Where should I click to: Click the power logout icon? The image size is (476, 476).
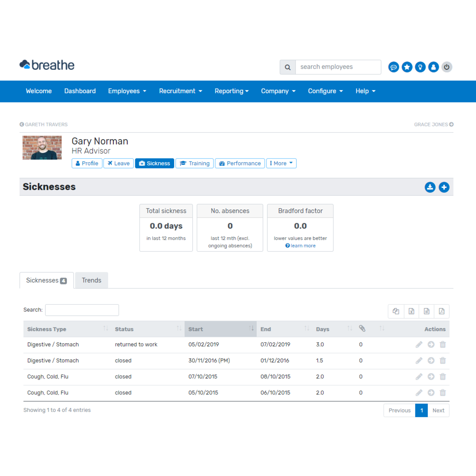pos(447,67)
